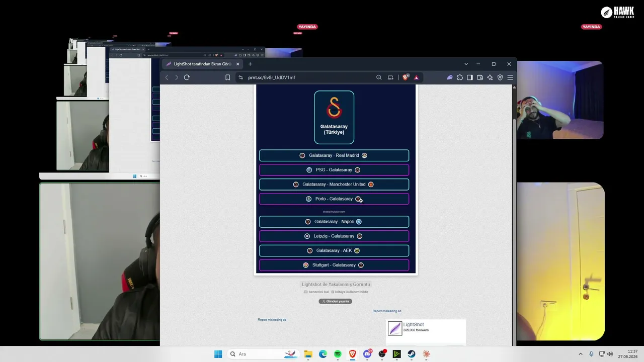
Task: Open a new browser tab
Action: 250,64
